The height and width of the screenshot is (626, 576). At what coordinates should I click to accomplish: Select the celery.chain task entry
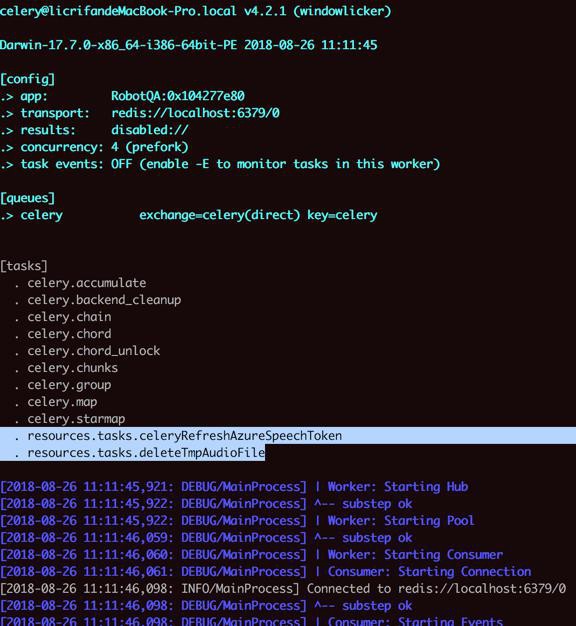point(63,317)
